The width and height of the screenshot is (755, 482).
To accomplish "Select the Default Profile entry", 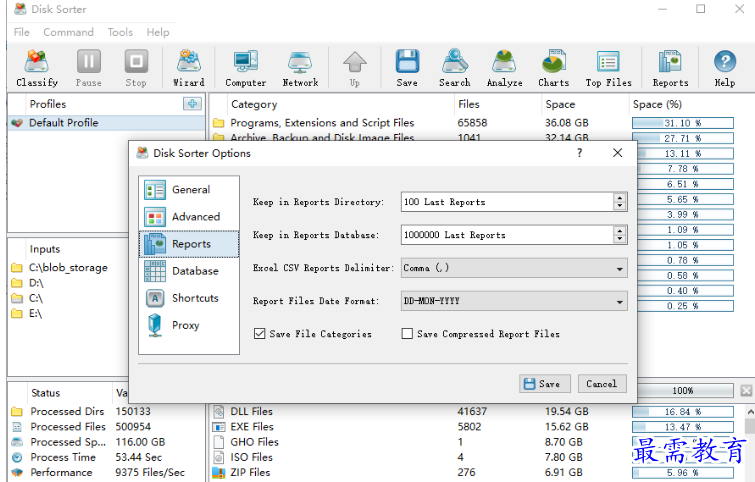I will (x=107, y=123).
